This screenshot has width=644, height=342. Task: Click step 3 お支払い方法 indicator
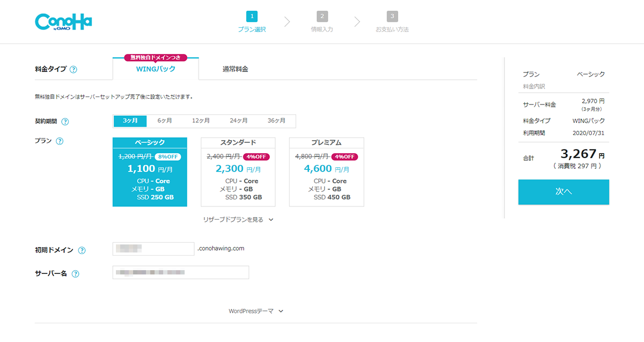(392, 21)
